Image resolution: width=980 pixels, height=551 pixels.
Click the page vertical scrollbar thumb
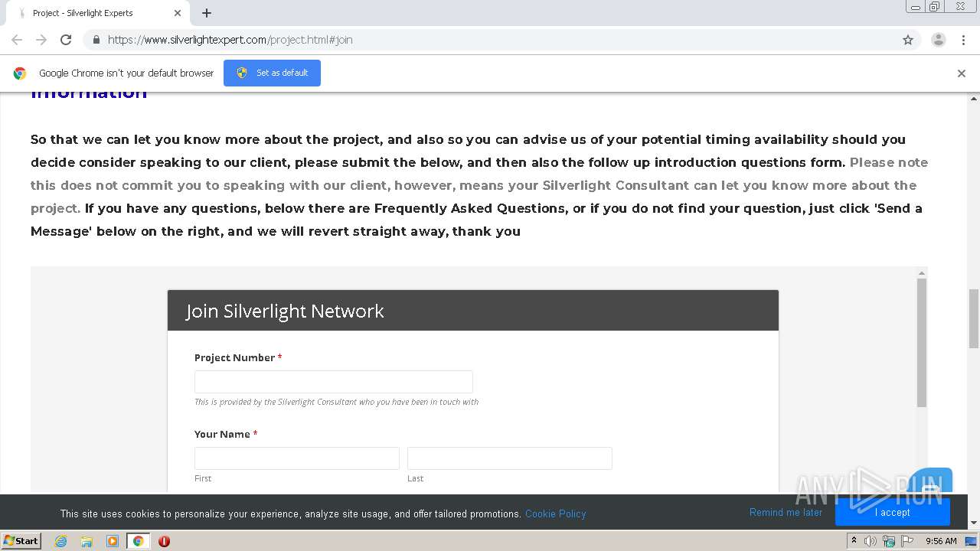974,318
